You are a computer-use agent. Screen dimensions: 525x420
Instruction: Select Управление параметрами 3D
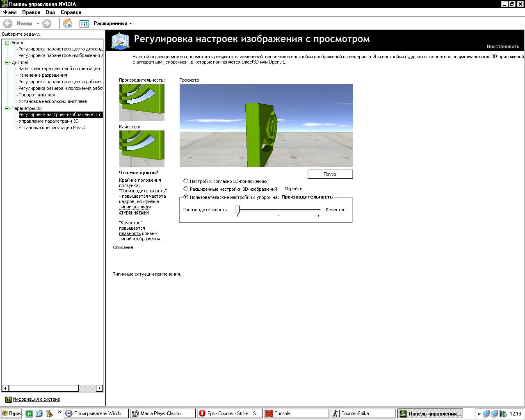point(48,121)
